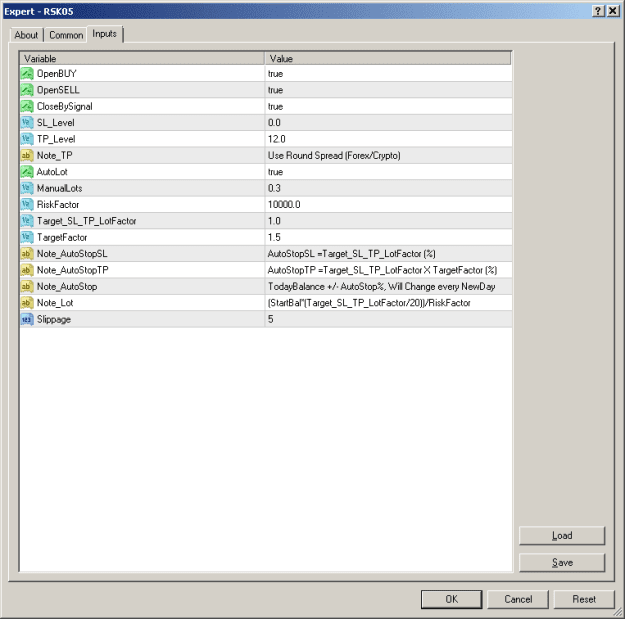Click the Save button
The width and height of the screenshot is (625, 619).
(x=562, y=563)
